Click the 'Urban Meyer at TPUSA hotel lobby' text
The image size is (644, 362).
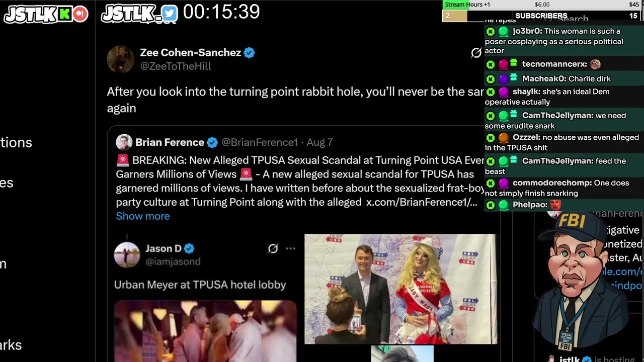(200, 285)
